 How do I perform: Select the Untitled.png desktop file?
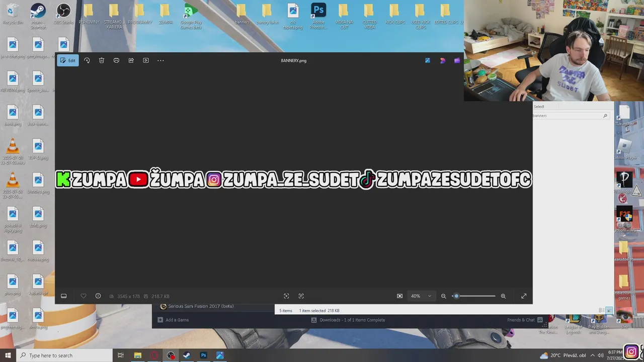point(38,184)
